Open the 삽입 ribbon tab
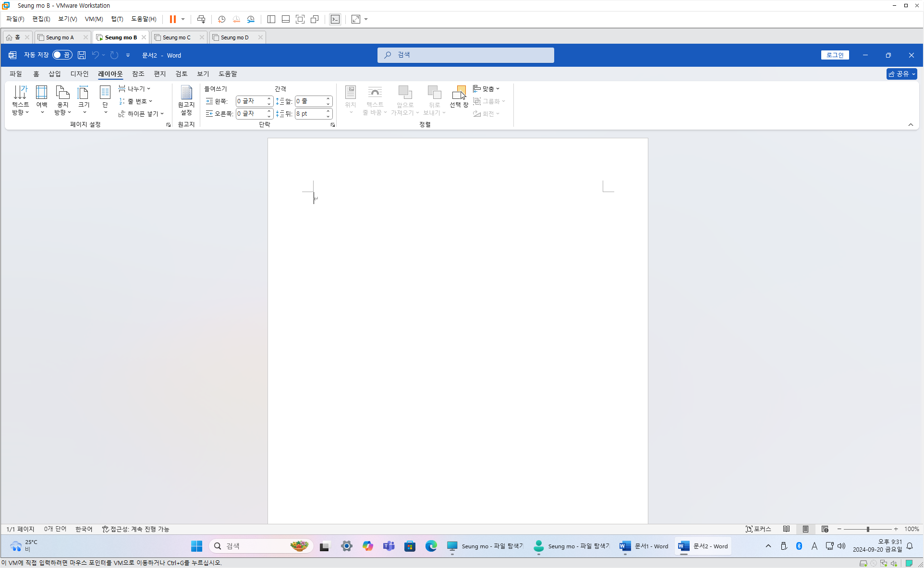Viewport: 924px width, 568px height. pos(54,73)
